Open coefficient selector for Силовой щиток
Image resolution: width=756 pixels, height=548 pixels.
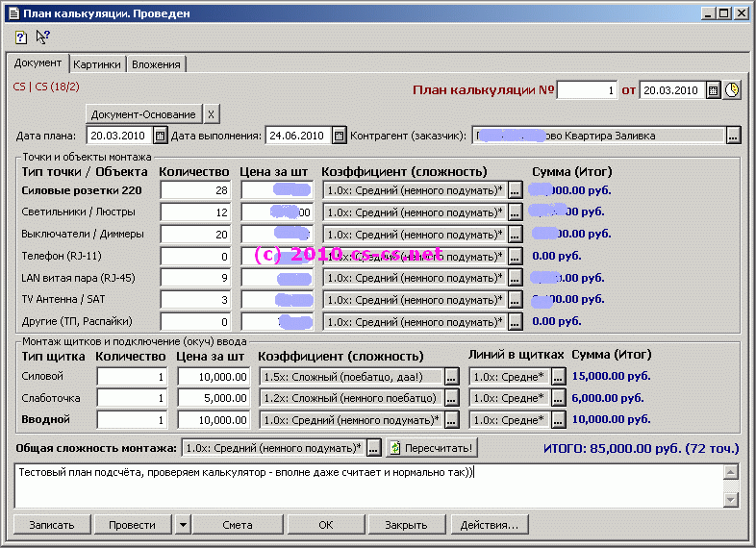coord(451,377)
